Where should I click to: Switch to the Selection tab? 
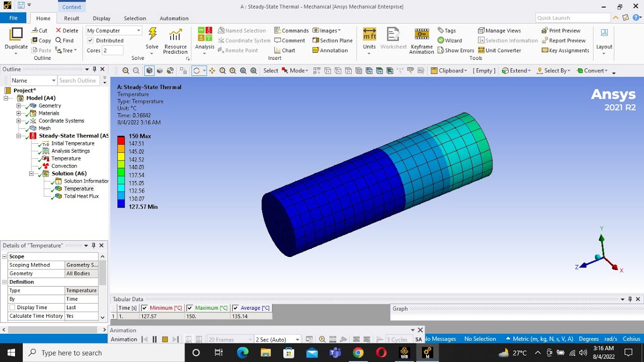[135, 19]
